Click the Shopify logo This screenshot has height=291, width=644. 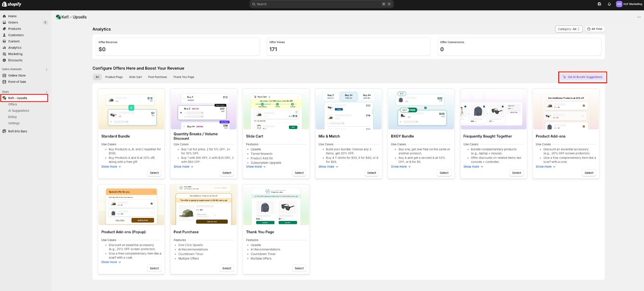coord(12,4)
